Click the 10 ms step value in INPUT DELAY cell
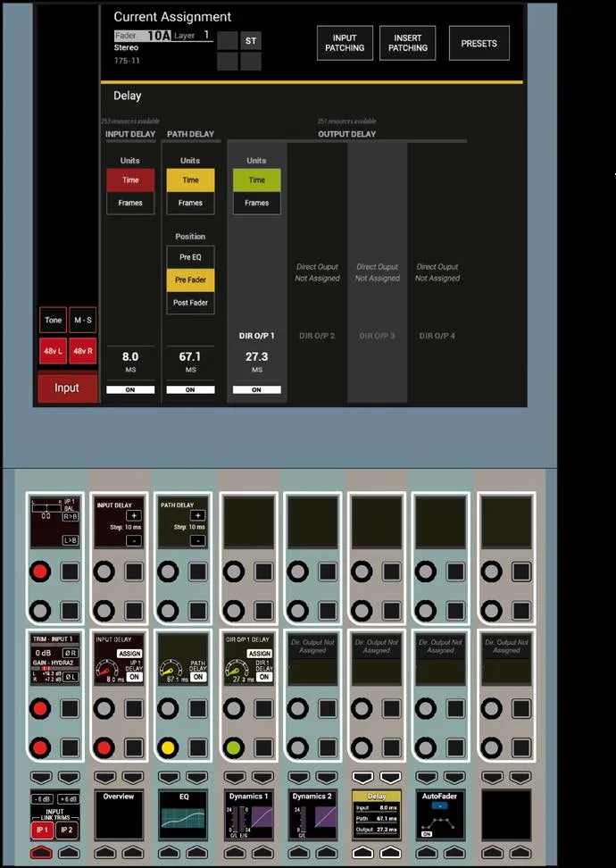This screenshot has width=616, height=868. (125, 527)
